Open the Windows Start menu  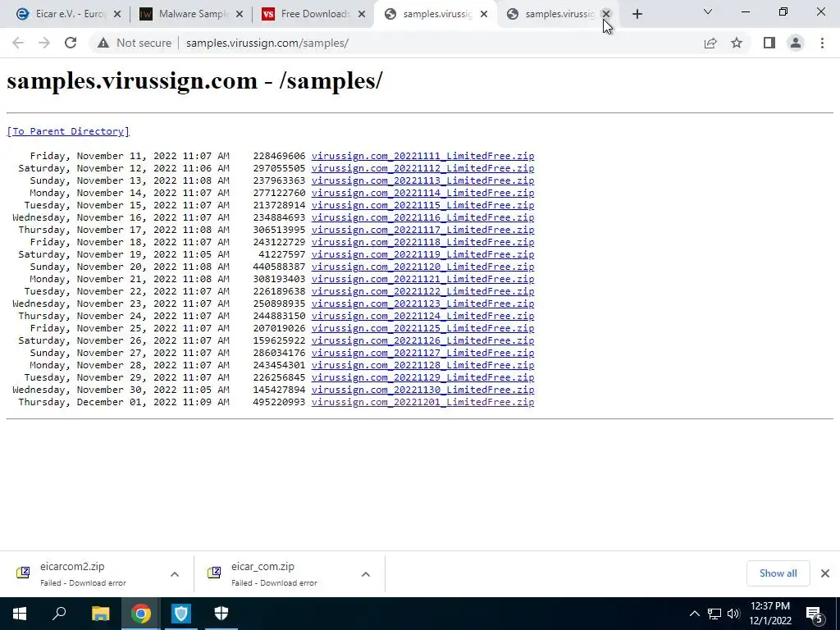point(20,614)
